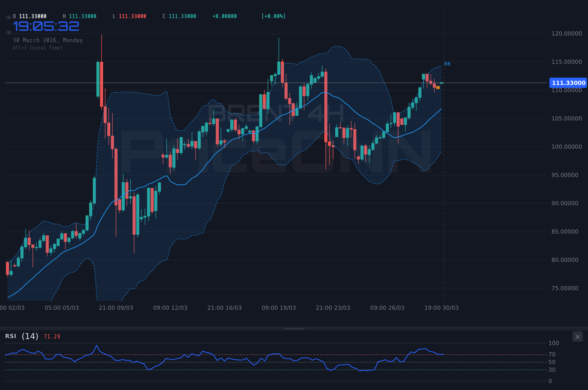This screenshot has width=588, height=390.
Task: Click the 09:00 19/03 axis label
Action: [x=278, y=308]
